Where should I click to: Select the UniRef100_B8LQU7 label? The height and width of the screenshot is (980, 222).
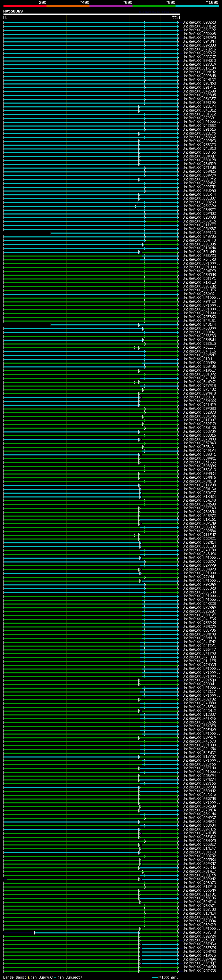pos(199,198)
